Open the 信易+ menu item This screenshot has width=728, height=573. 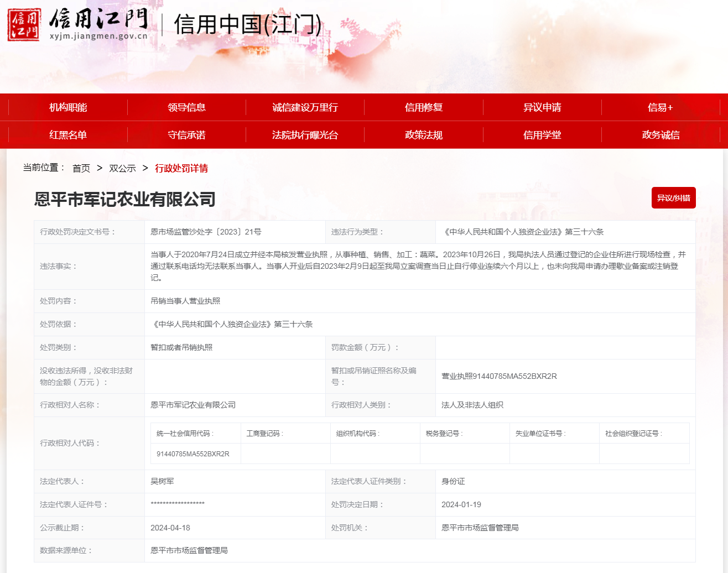[661, 107]
